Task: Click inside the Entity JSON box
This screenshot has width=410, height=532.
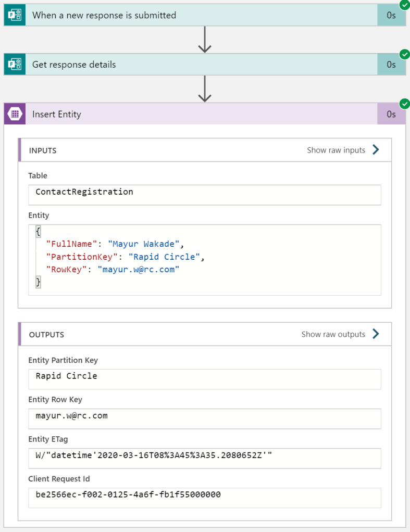Action: 204,260
